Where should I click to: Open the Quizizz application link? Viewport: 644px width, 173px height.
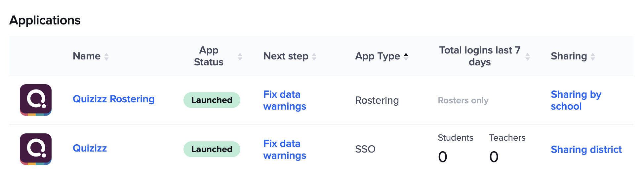click(90, 148)
